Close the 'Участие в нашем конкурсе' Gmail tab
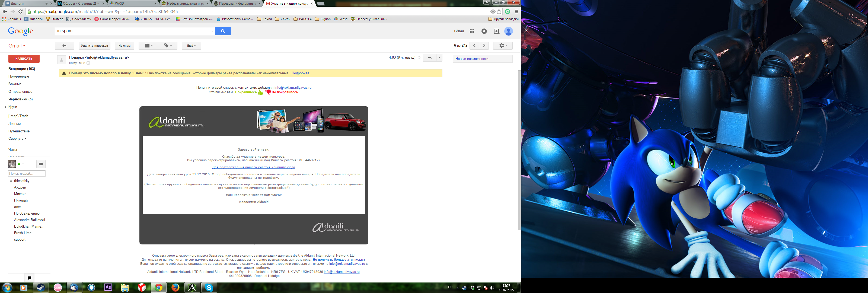 pos(312,3)
